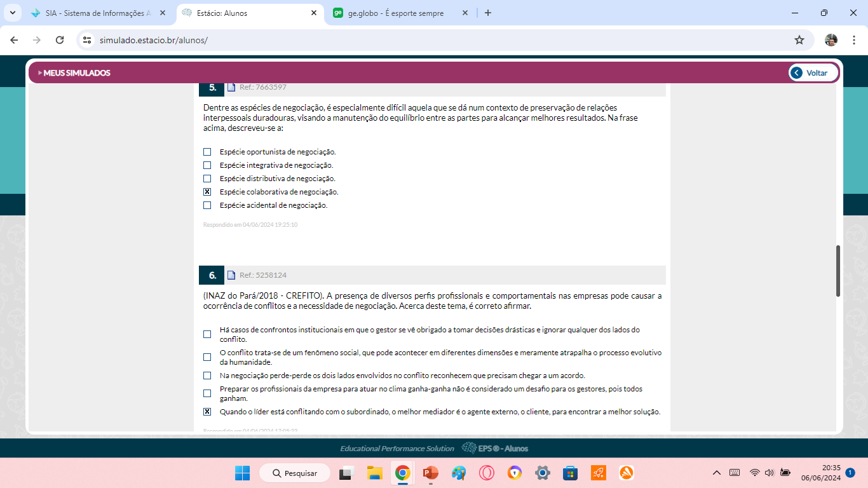Uncheck 'Espécie colaborativa de negociação' option
The width and height of the screenshot is (868, 488).
[207, 192]
